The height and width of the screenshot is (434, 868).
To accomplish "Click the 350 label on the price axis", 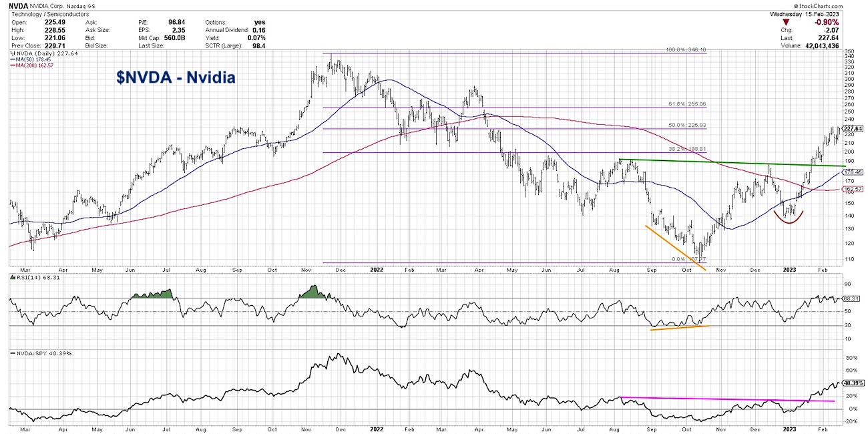I will pos(849,51).
